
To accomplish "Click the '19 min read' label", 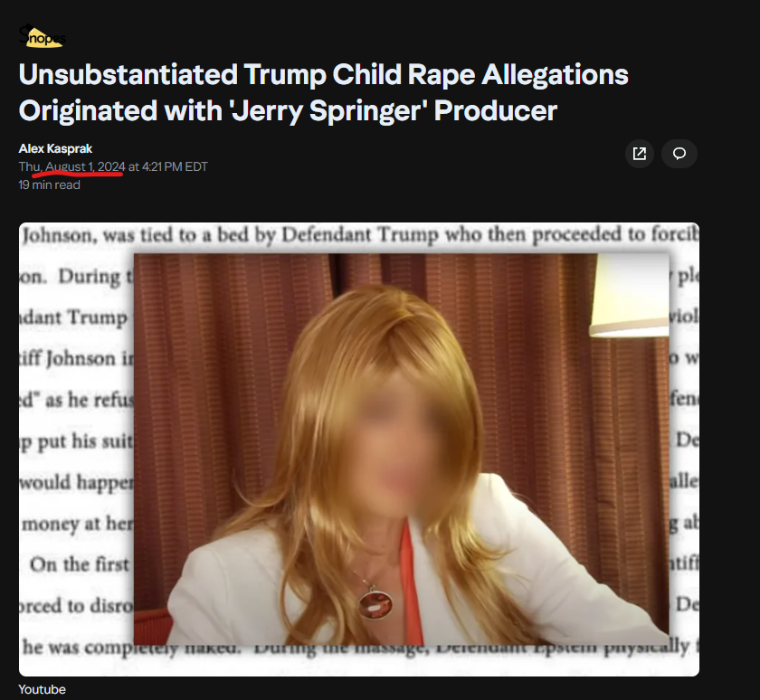I will (49, 184).
